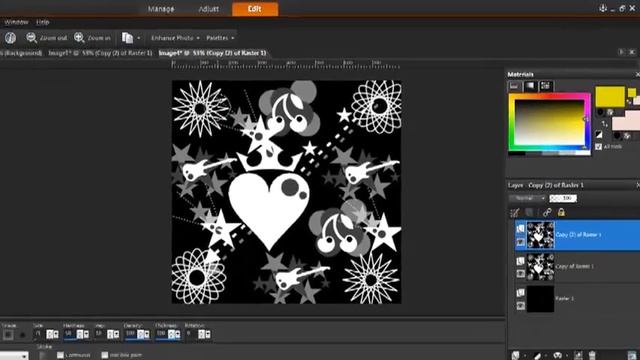Toggle the Wet look paint checkbox
The height and width of the screenshot is (360, 640).
point(104,355)
